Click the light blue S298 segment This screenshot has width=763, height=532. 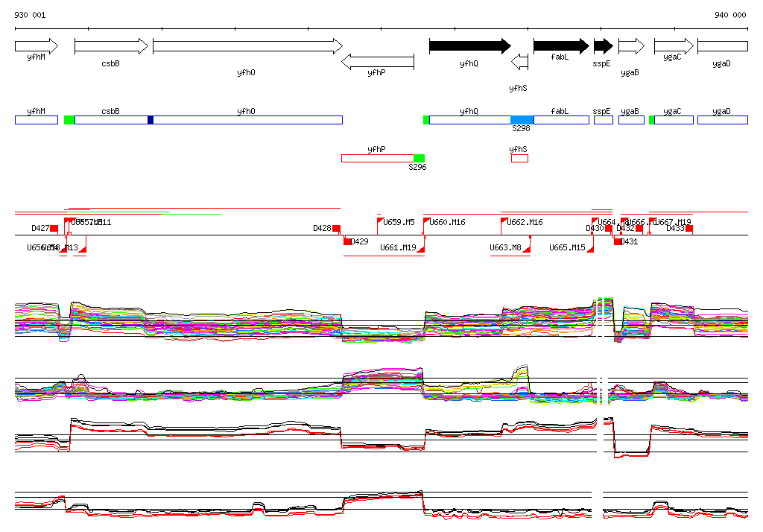click(522, 120)
